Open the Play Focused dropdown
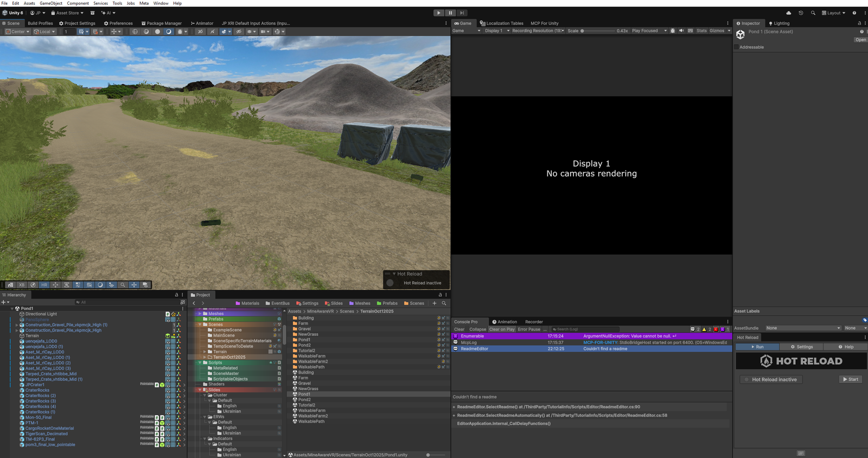 649,31
